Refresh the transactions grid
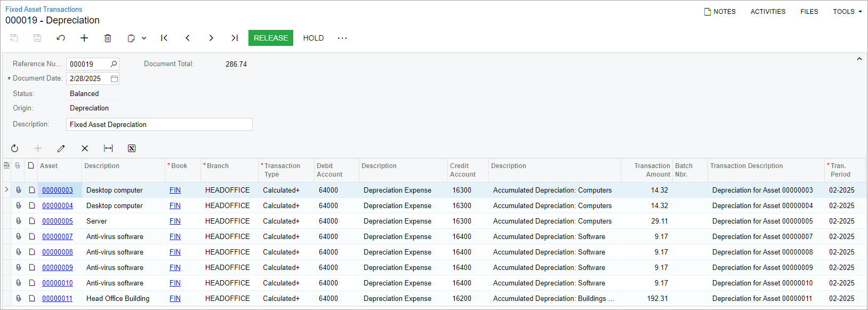 (x=15, y=148)
